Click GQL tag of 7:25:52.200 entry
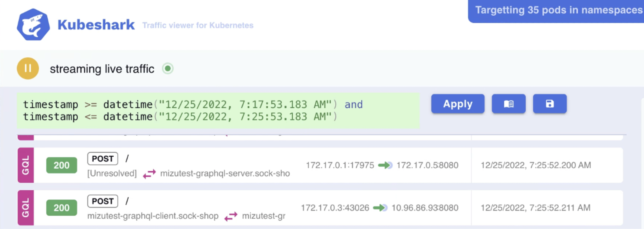The height and width of the screenshot is (229, 644). (26, 165)
